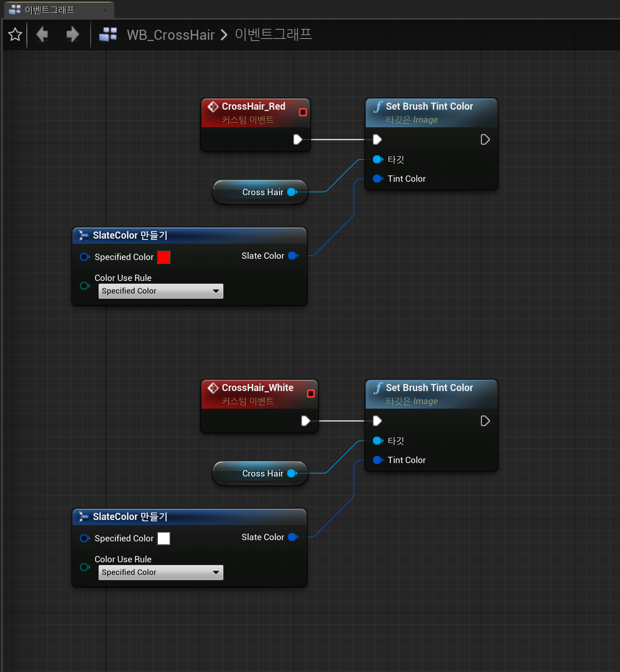The height and width of the screenshot is (672, 620).
Task: Select the lower SlateColor 만들기 node header
Action: [x=189, y=517]
